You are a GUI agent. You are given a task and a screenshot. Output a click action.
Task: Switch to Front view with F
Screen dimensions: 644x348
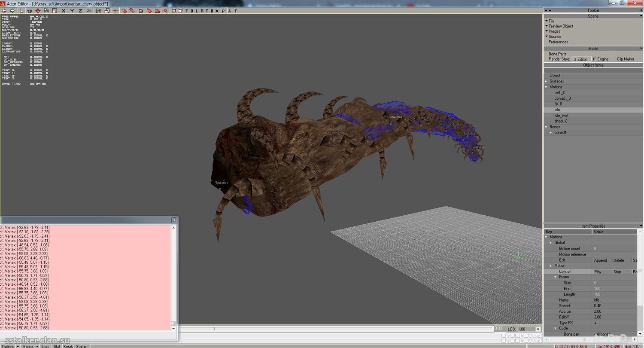click(x=187, y=10)
